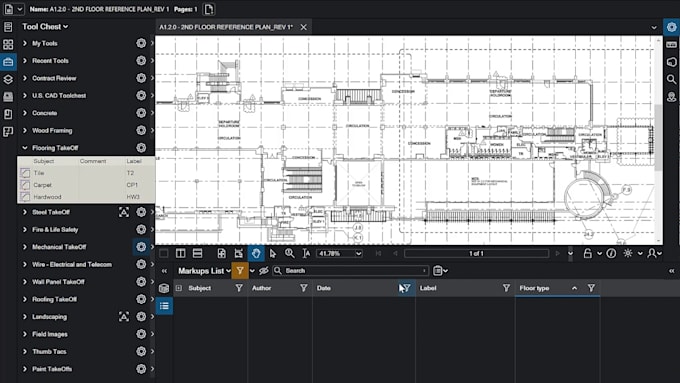Click the Markups List search field
The image size is (680, 383).
(350, 271)
